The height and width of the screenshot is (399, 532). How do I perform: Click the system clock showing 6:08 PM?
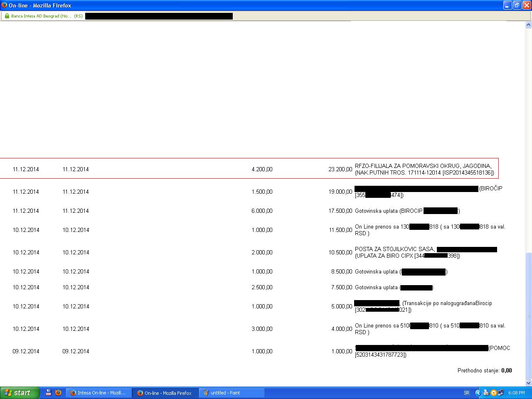click(516, 393)
